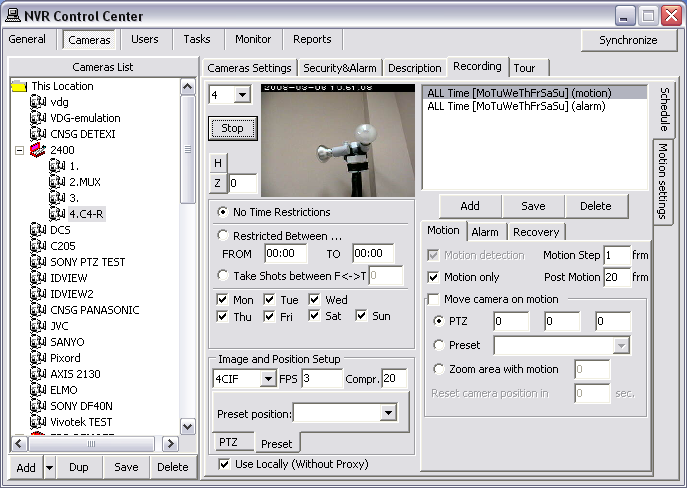Open the 4CIF resolution dropdown
The image size is (687, 488).
point(267,379)
